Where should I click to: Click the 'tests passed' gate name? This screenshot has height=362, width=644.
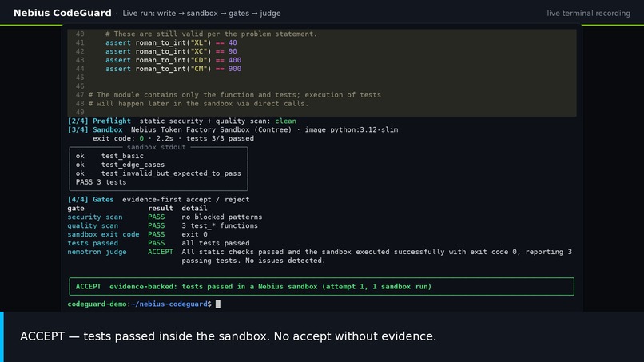(93, 243)
